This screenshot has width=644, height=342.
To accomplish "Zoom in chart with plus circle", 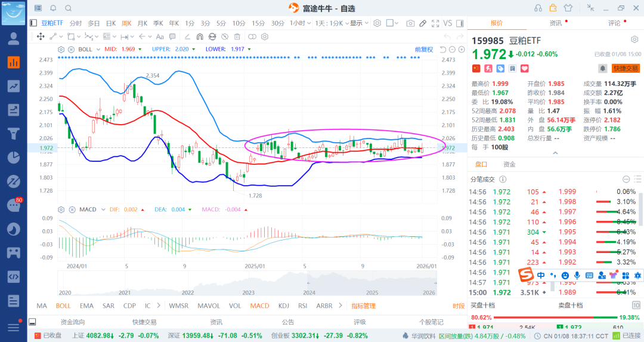I will (461, 50).
